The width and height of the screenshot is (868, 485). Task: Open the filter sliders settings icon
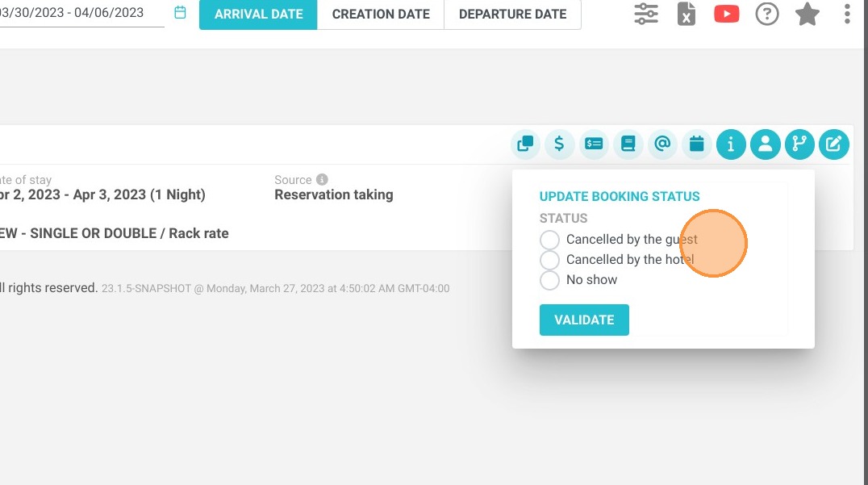tap(646, 14)
